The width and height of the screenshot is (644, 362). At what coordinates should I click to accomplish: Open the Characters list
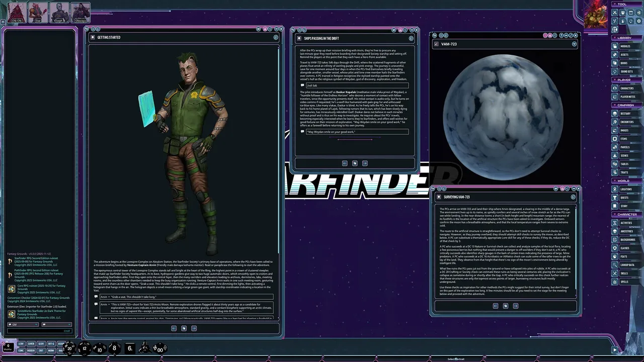[627, 88]
